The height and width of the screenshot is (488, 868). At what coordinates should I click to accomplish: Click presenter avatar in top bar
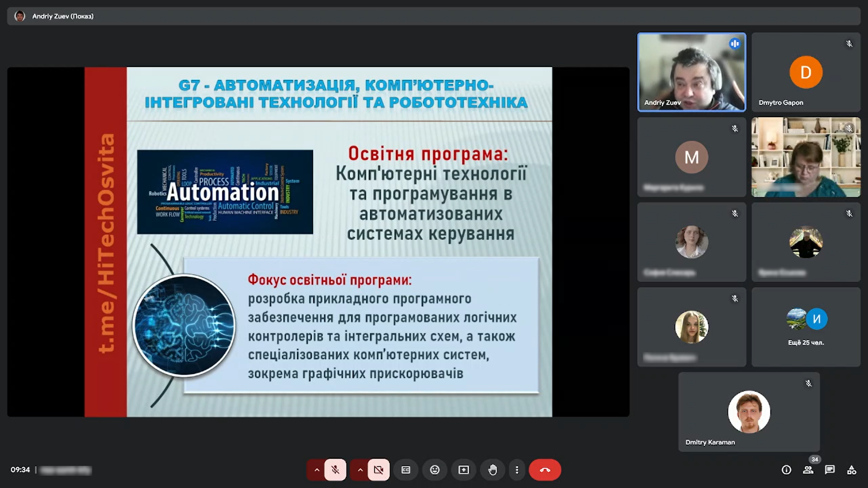(x=19, y=16)
